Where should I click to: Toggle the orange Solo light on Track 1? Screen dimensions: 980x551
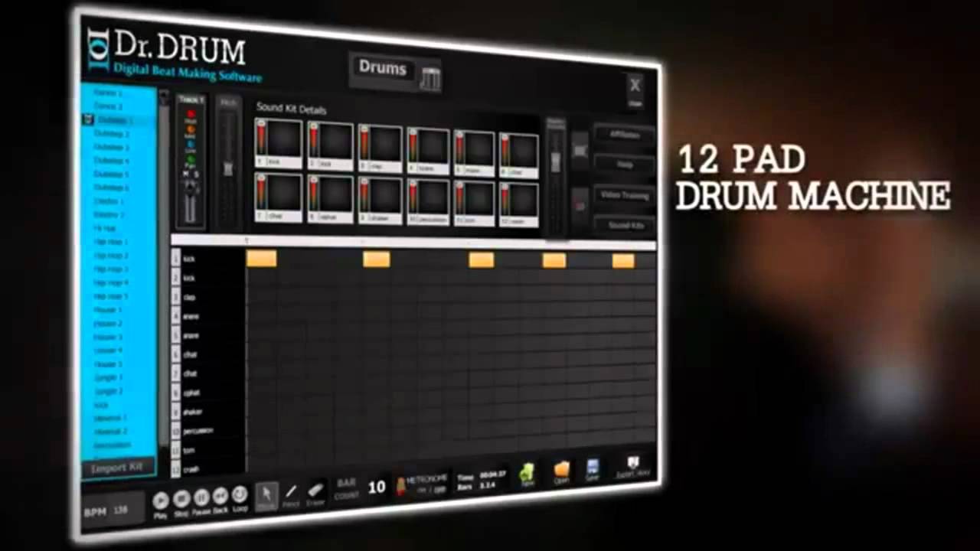(191, 129)
